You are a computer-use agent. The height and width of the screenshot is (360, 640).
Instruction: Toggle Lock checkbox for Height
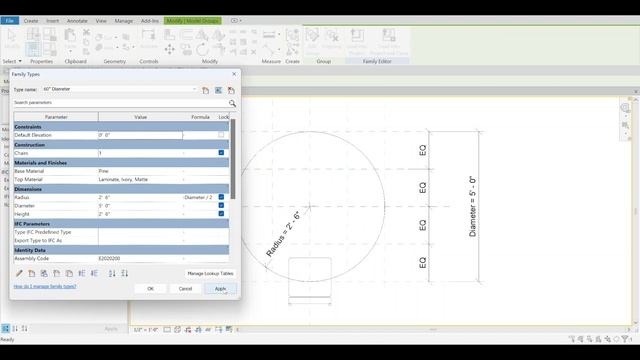point(221,213)
